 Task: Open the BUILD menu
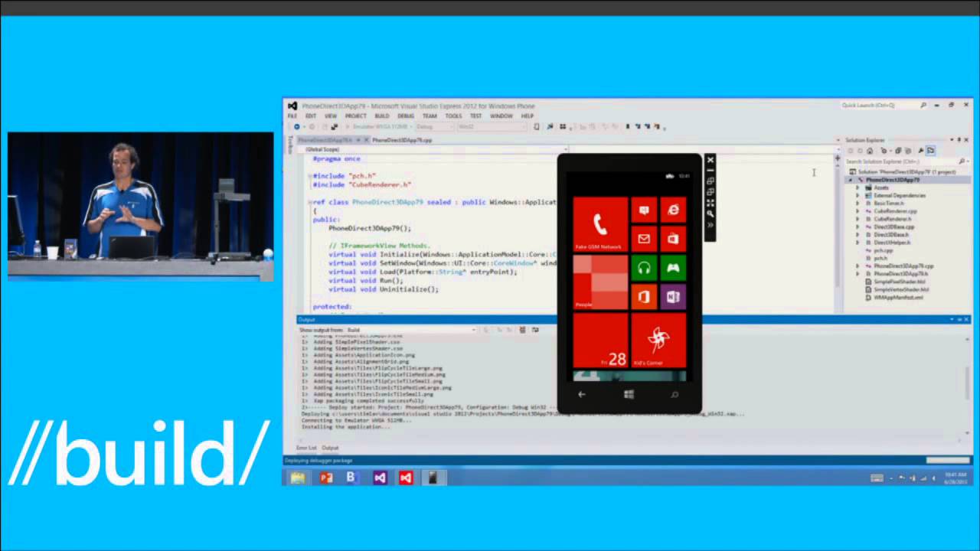click(382, 116)
